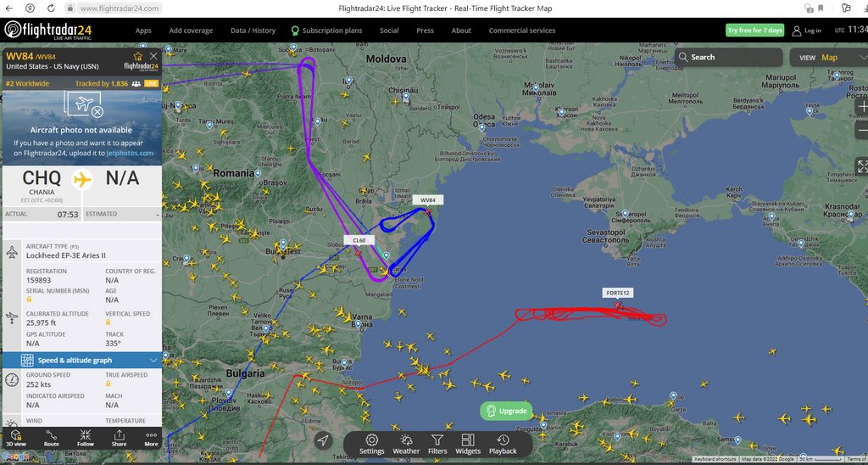868x465 pixels.
Task: Select the FORTE12 aircraft label on the map
Action: 618,293
